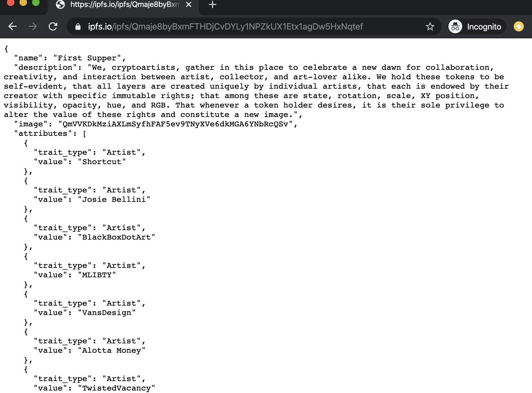Open a new tab with the plus button

pos(213,5)
